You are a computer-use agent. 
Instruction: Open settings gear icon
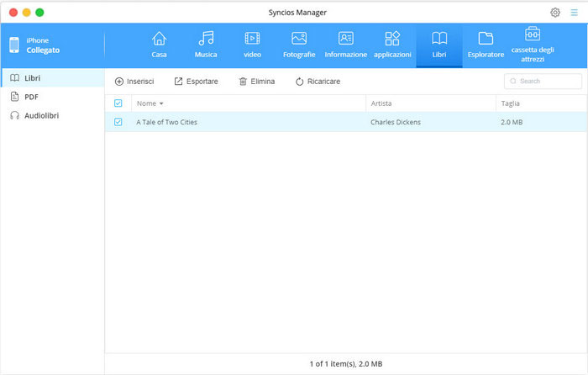coord(555,13)
